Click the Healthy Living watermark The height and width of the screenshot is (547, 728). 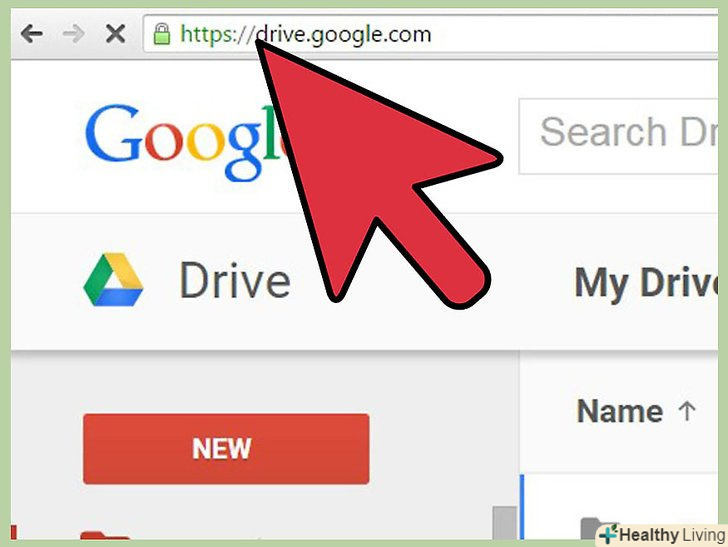[x=663, y=535]
